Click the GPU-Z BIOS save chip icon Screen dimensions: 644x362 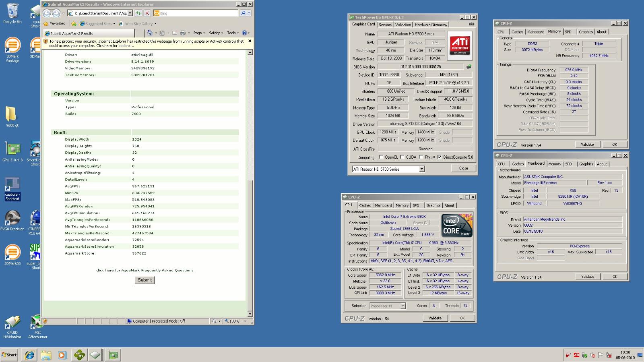pos(469,67)
